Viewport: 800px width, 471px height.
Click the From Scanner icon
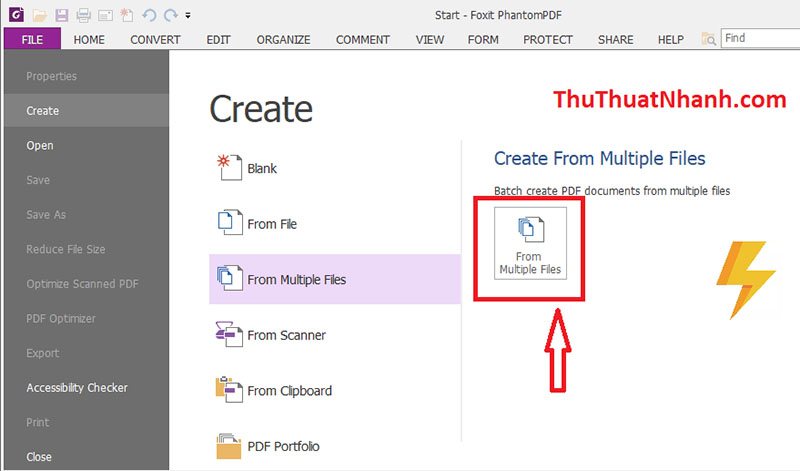[229, 334]
